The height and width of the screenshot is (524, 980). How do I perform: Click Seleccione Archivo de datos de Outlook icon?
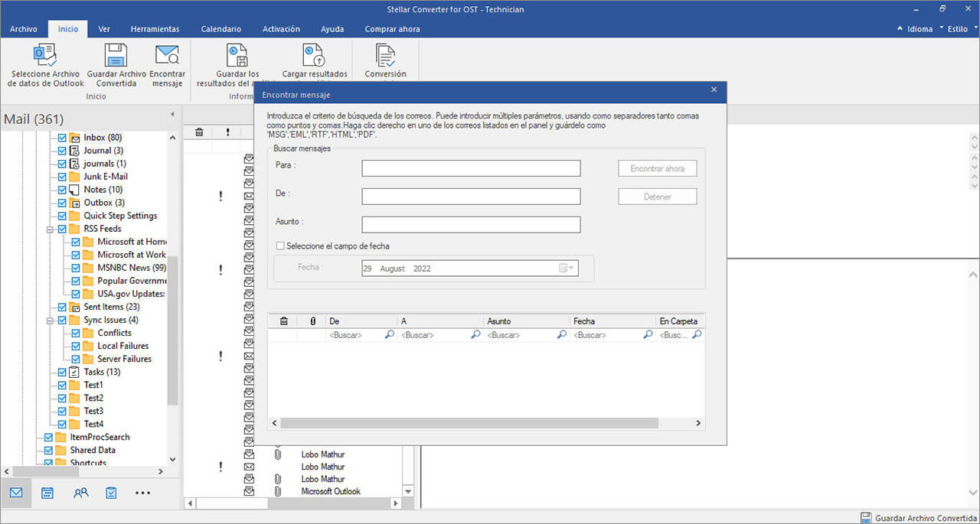click(45, 55)
